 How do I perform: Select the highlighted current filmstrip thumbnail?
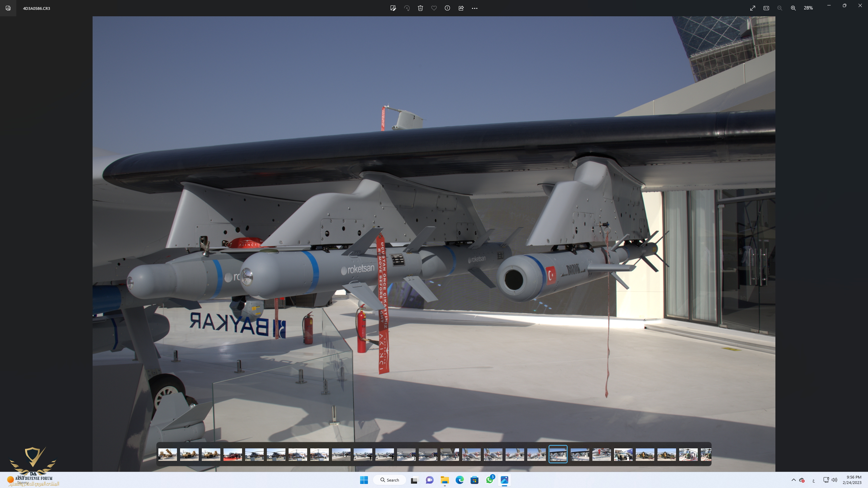(558, 454)
